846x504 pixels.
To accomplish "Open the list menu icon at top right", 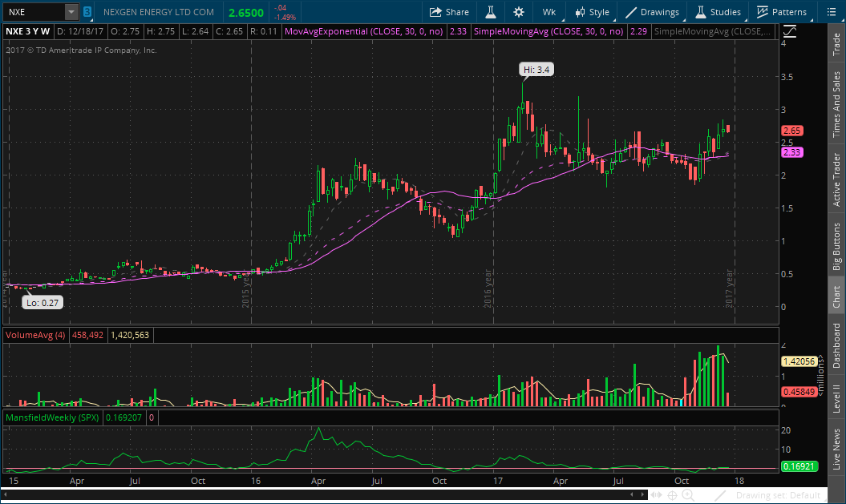I will pos(831,12).
